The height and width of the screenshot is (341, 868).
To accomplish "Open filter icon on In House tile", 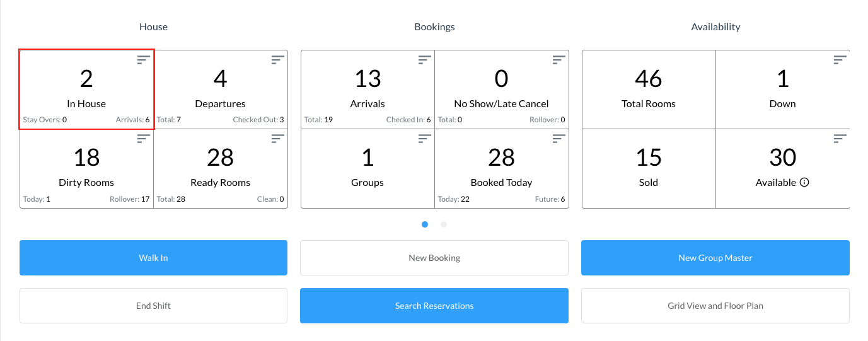I will pos(144,60).
